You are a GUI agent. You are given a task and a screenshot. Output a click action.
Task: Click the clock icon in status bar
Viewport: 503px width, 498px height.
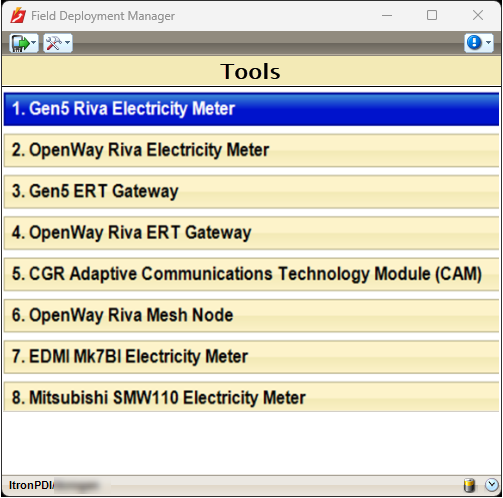[492, 485]
